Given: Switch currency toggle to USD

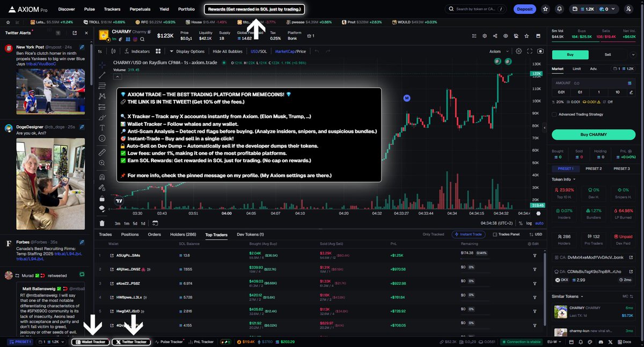Looking at the screenshot, I should pyautogui.click(x=536, y=234).
